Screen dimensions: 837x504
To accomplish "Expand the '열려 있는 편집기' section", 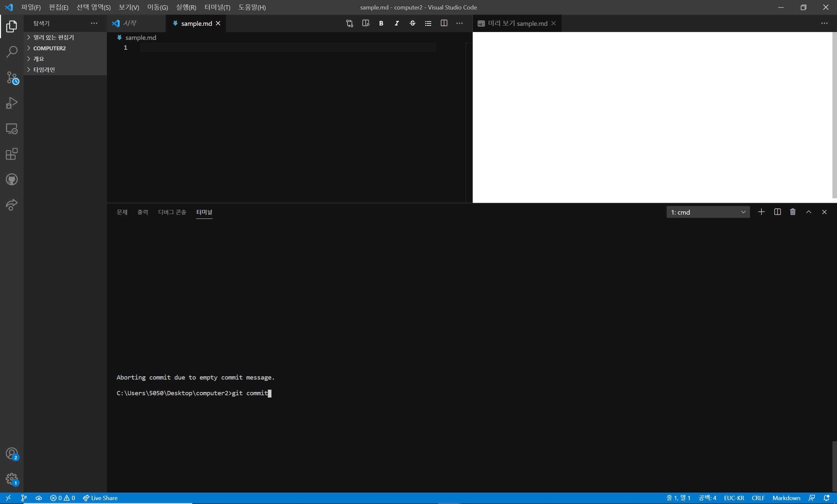I will click(x=65, y=37).
